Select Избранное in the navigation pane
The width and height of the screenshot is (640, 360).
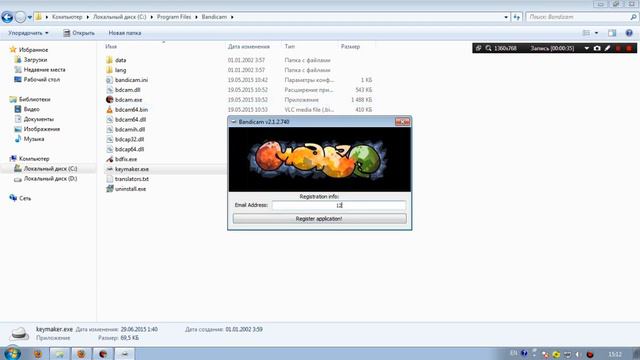click(x=33, y=50)
